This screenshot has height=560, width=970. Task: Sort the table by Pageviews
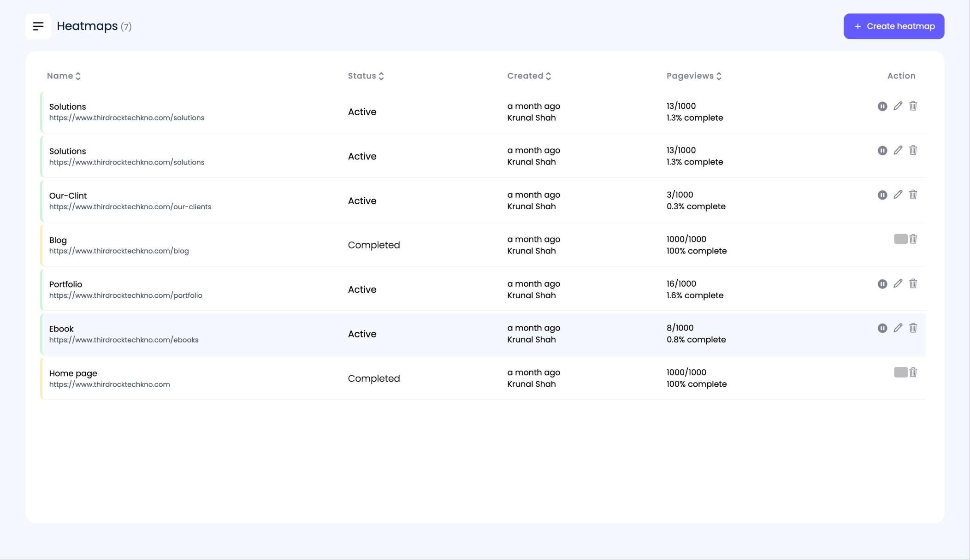[x=694, y=76]
